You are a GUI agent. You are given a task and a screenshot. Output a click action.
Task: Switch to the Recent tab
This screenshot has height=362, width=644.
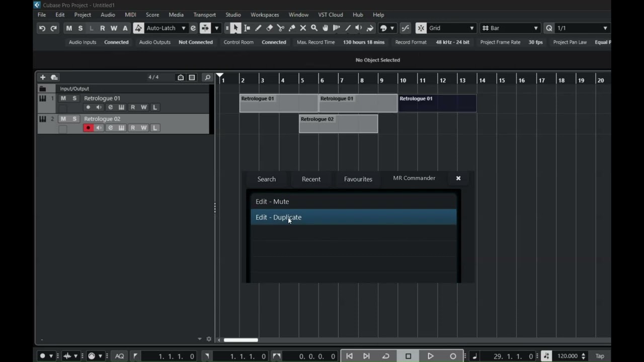point(311,179)
